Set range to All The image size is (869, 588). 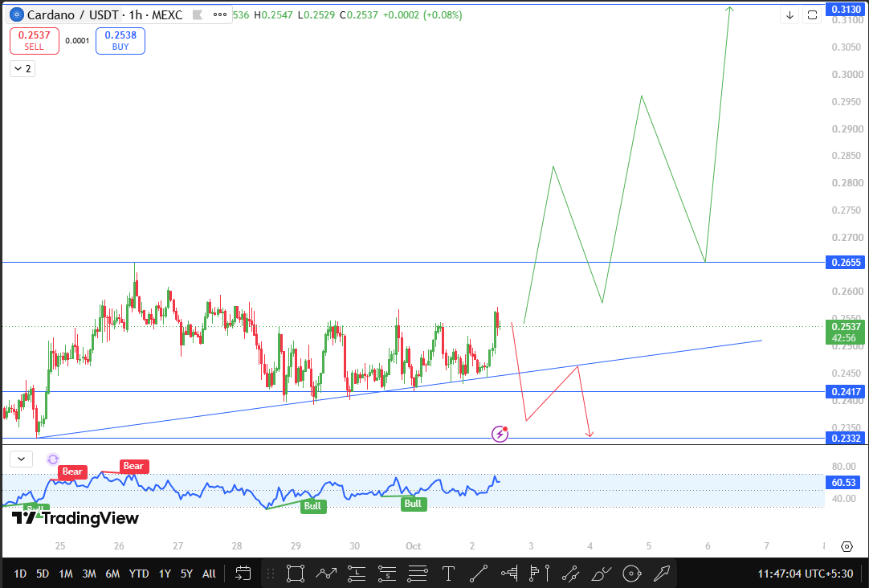click(209, 574)
